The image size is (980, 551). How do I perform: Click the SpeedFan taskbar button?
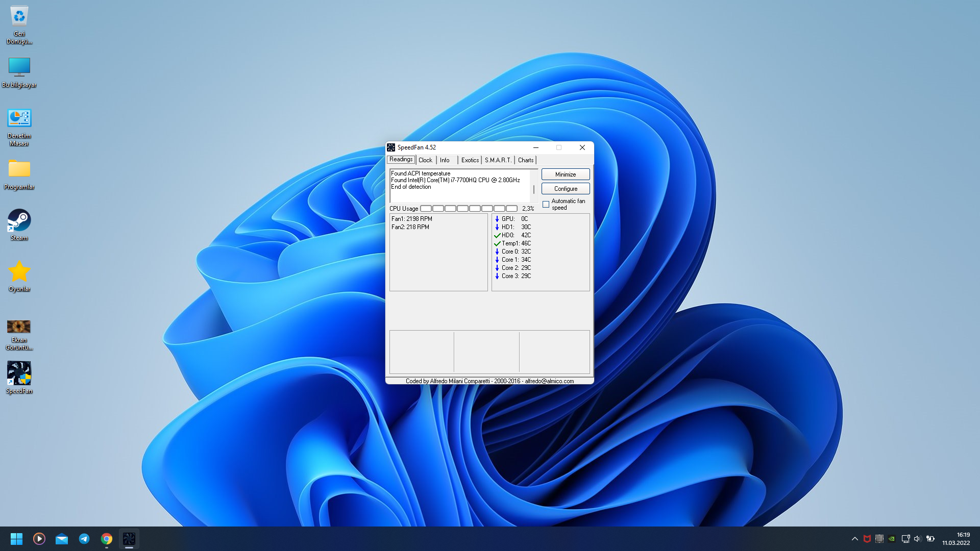coord(129,539)
